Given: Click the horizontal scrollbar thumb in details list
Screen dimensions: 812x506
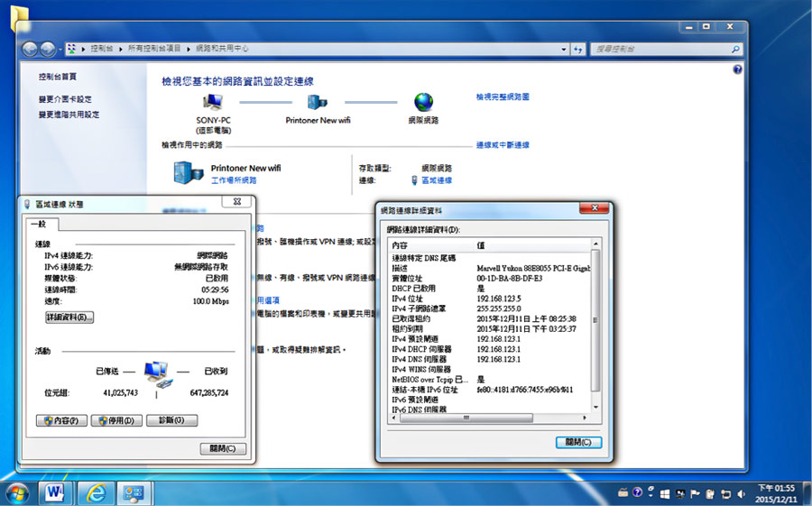Looking at the screenshot, I should 466,418.
